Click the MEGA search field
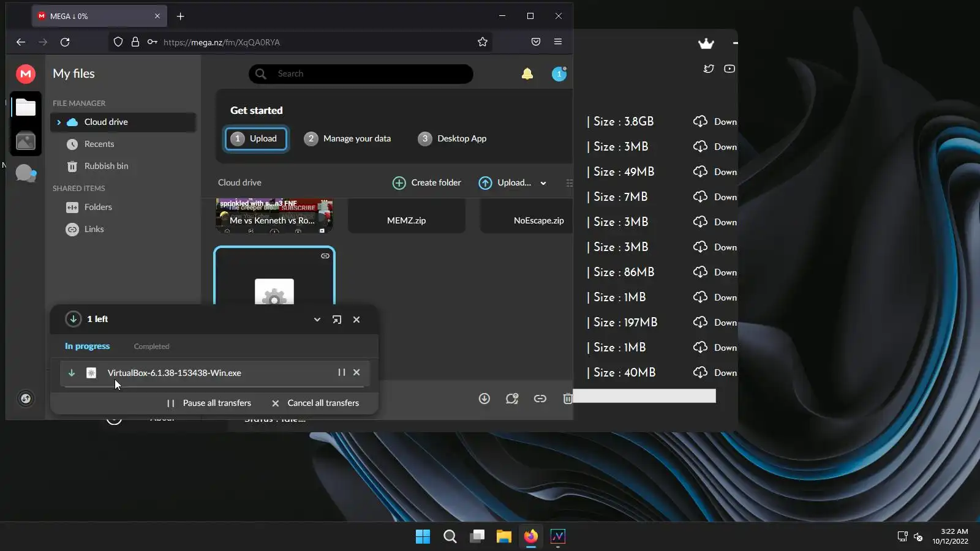980x551 pixels. (x=361, y=74)
